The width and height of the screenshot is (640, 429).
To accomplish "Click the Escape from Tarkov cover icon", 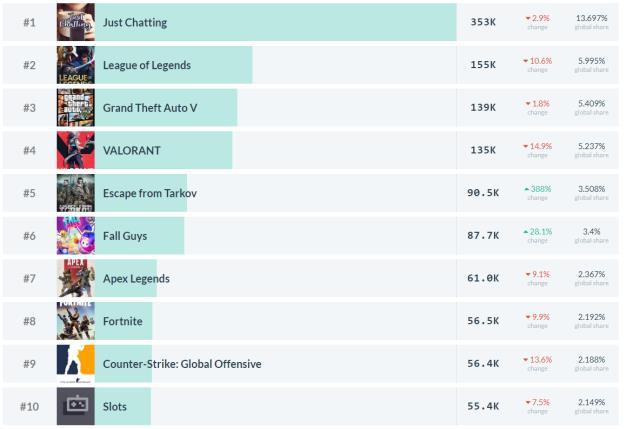I will [x=76, y=193].
